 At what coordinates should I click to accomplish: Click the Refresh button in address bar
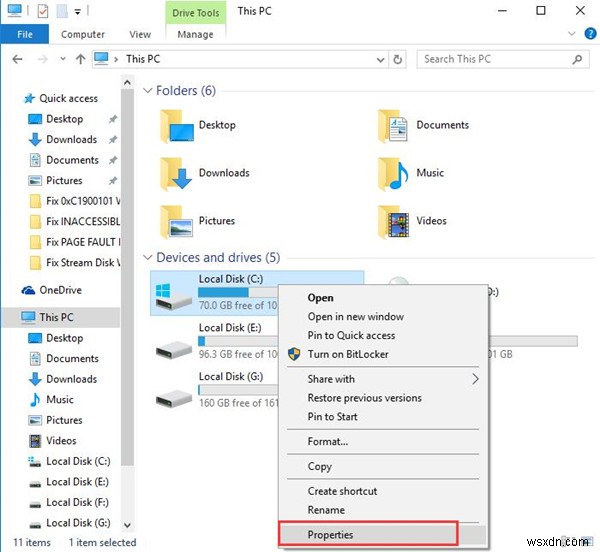click(398, 60)
